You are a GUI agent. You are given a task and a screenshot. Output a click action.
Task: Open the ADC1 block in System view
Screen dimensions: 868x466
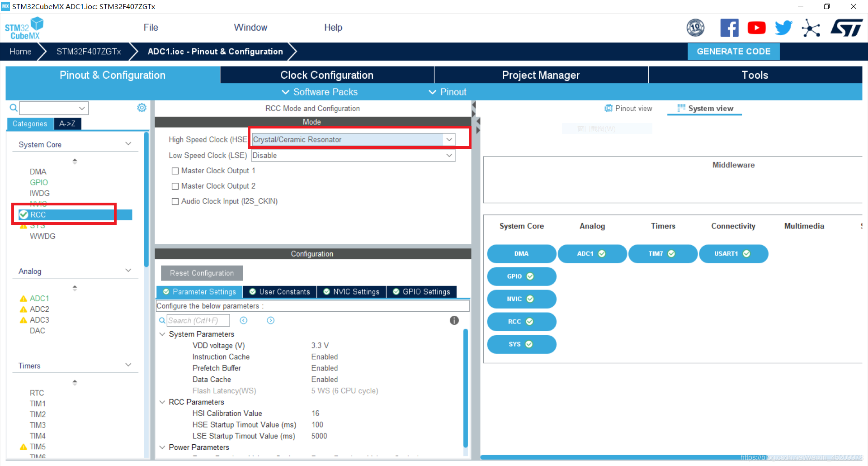[592, 254]
